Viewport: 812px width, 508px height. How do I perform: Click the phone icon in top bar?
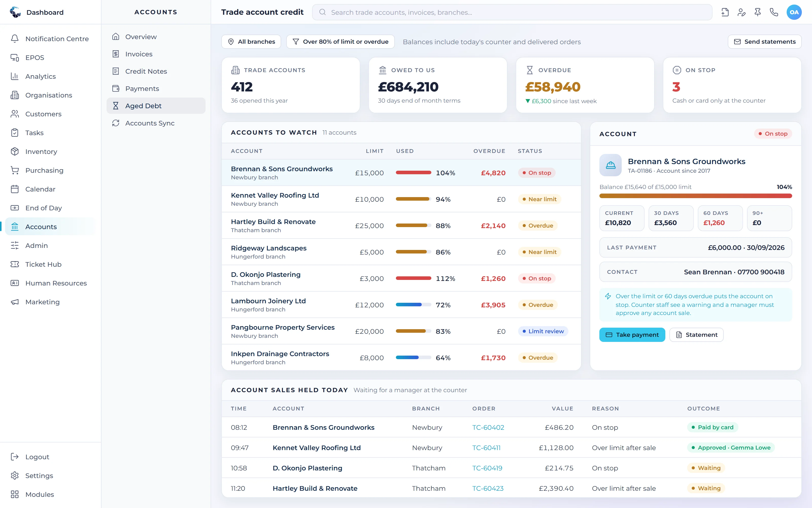click(774, 12)
